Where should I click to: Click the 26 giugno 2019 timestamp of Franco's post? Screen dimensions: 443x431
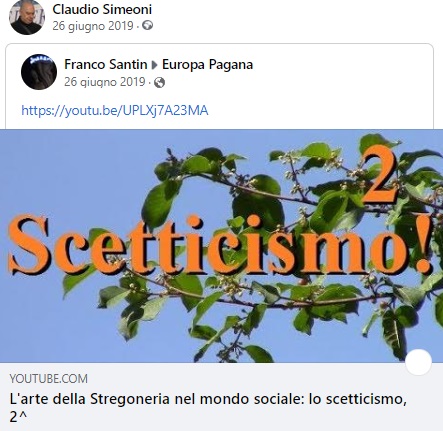[105, 82]
